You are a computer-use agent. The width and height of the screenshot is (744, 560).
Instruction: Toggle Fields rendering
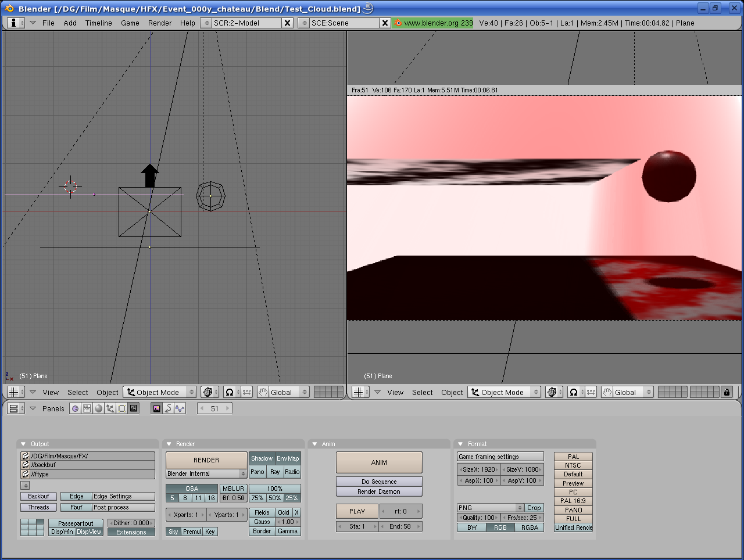tap(262, 512)
